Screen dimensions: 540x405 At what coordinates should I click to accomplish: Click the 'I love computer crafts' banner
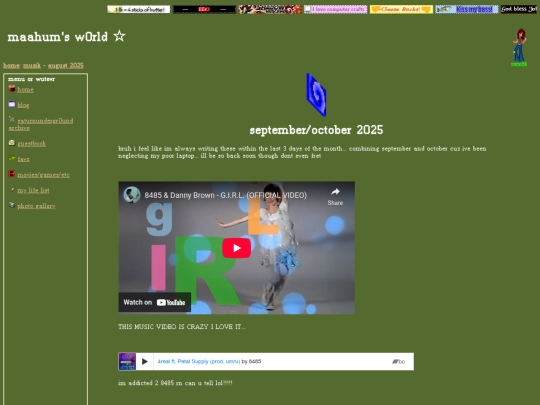click(x=335, y=9)
